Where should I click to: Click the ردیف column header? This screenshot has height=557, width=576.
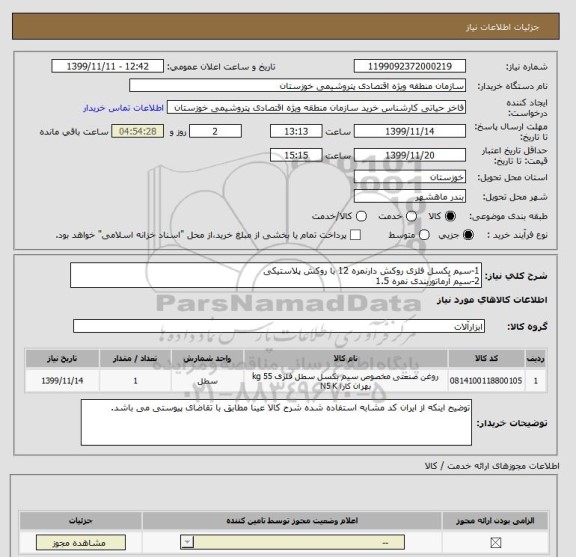point(536,359)
